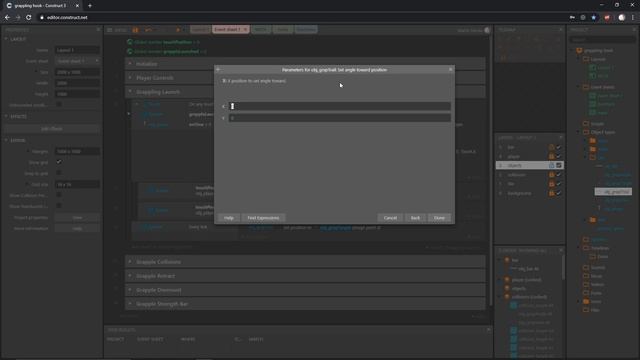Screen dimensions: 640x360
Task: Click the Preview play icon
Action: click(x=178, y=30)
